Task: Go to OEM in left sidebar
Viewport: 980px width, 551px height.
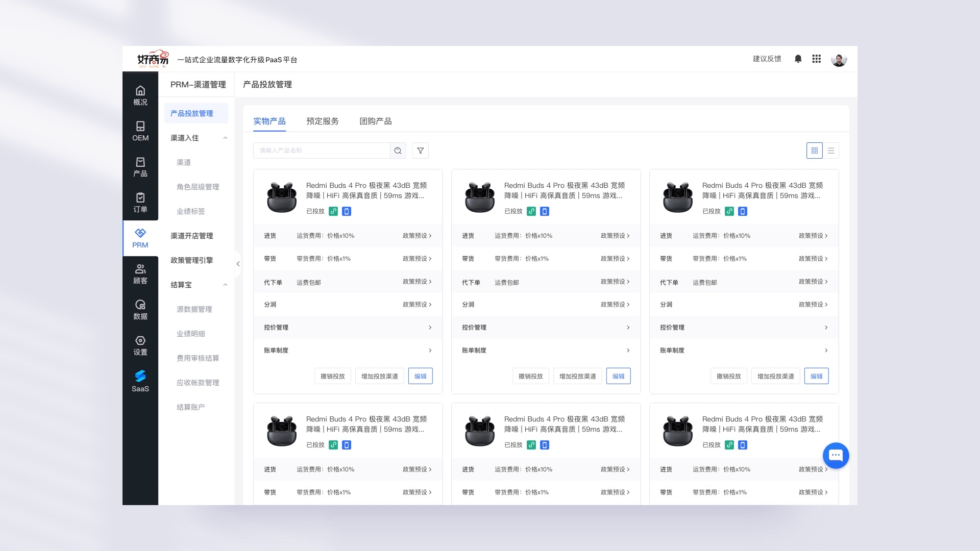Action: [x=140, y=131]
